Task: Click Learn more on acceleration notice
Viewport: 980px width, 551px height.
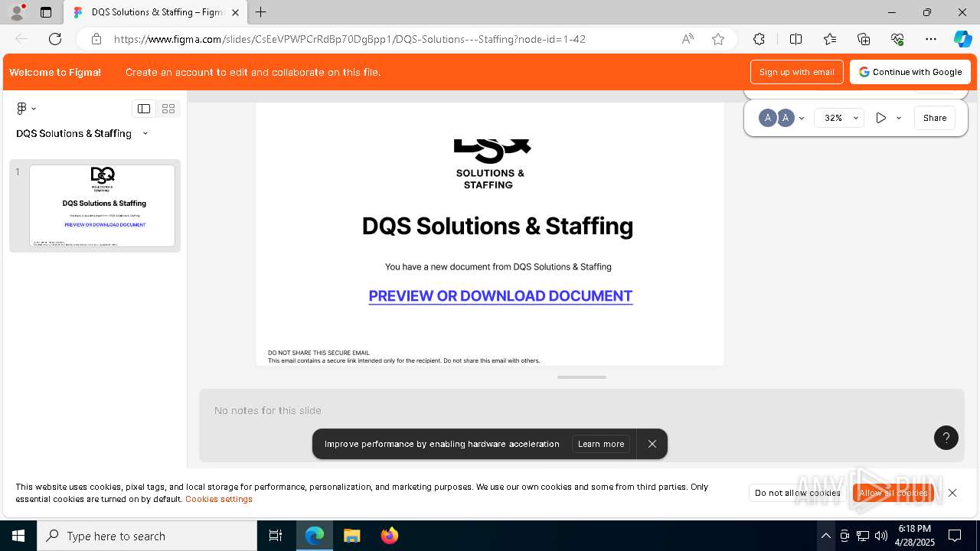Action: point(601,444)
